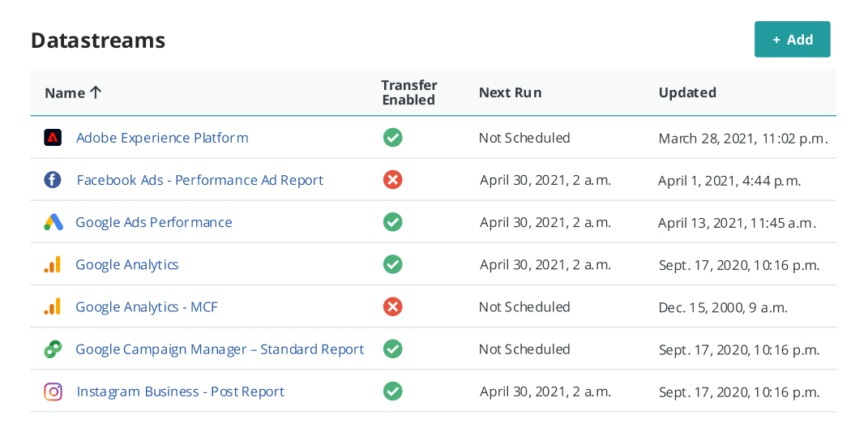The width and height of the screenshot is (868, 445).
Task: Click the Name column sort arrow
Action: 95,92
